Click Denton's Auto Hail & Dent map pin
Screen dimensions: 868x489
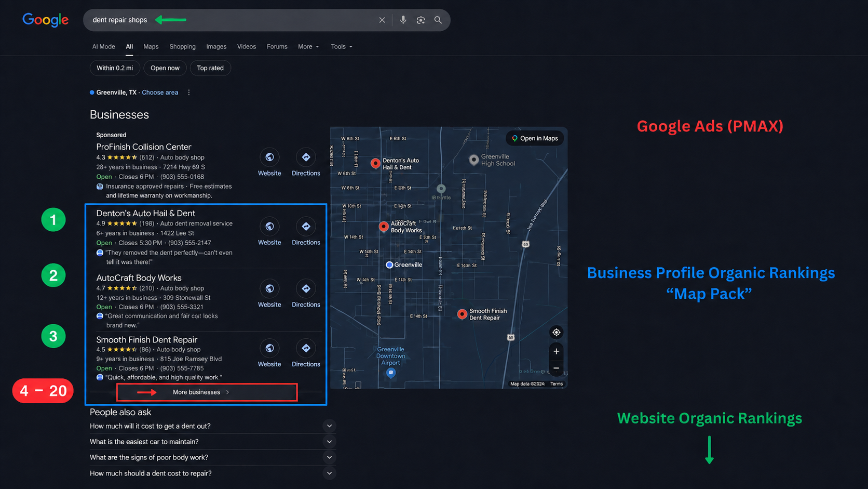375,163
